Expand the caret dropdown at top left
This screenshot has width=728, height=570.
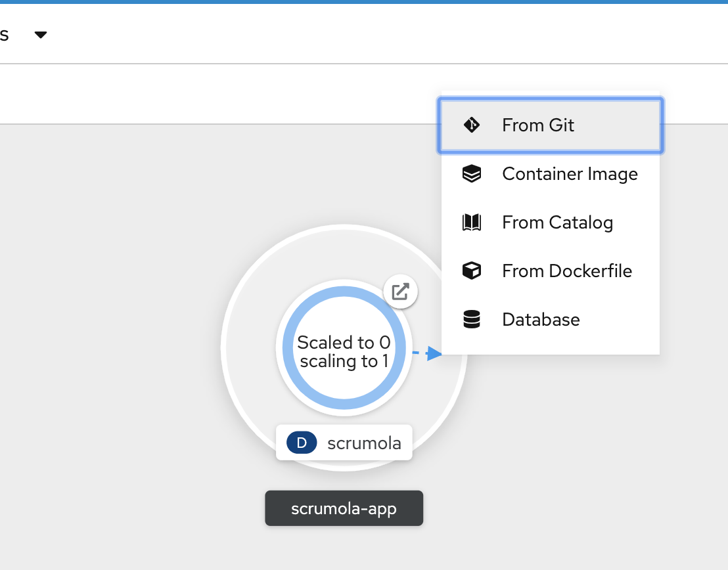coord(41,35)
